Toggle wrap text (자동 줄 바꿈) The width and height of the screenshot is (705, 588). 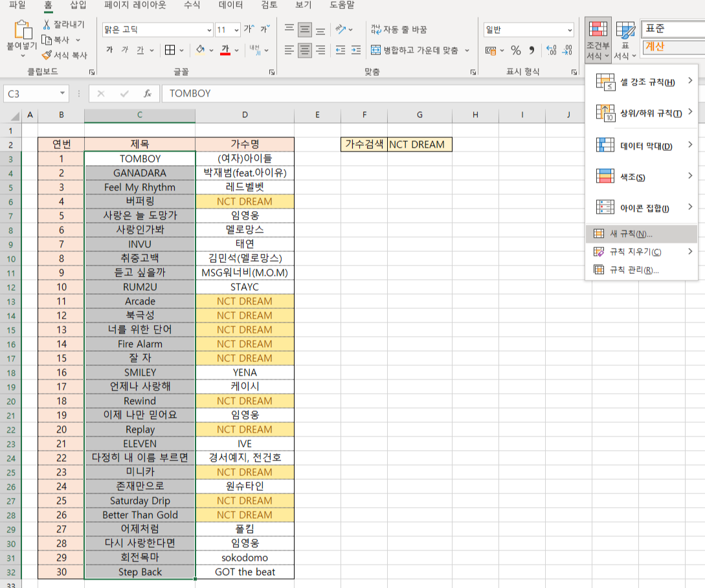[399, 30]
